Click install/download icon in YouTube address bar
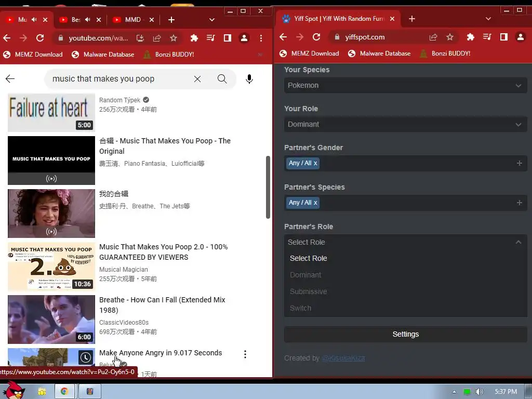Screen dimensions: 532x399 coord(140,38)
